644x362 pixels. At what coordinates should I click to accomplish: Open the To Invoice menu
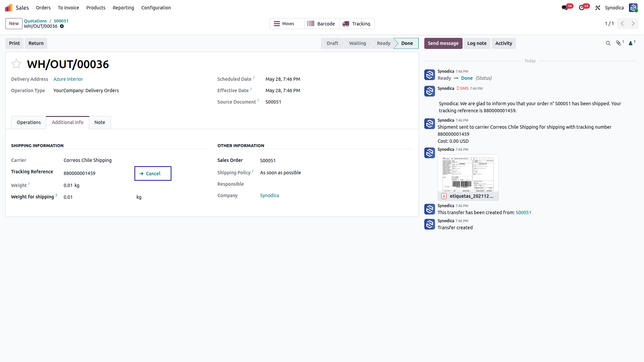click(x=68, y=8)
